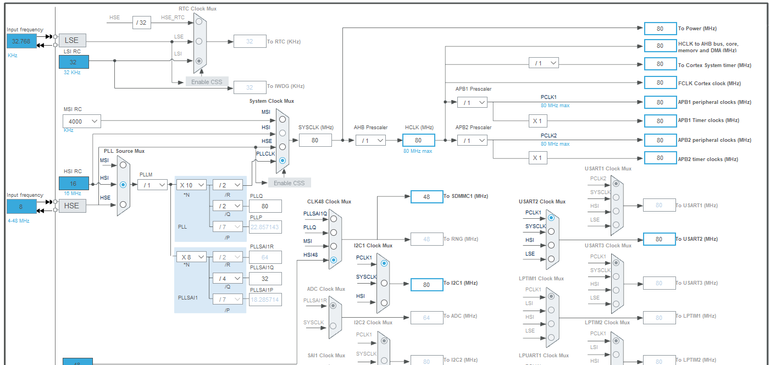This screenshot has height=365, width=770.
Task: Click LSI RC 32 value box
Action: (x=74, y=62)
